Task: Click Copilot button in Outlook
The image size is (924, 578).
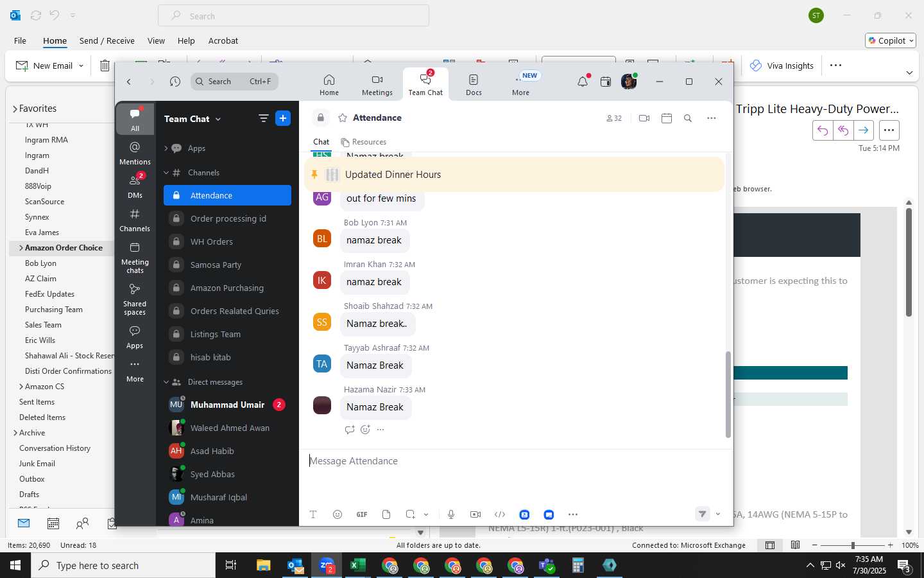Action: click(891, 40)
